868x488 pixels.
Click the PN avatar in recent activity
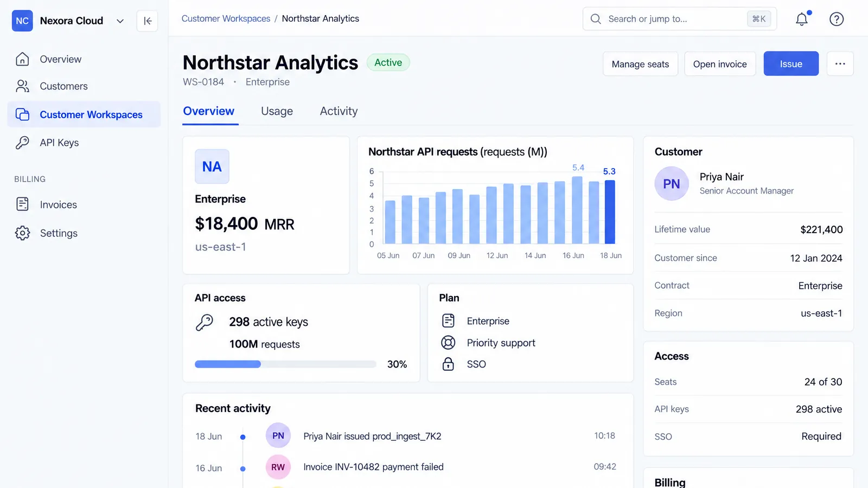[278, 436]
